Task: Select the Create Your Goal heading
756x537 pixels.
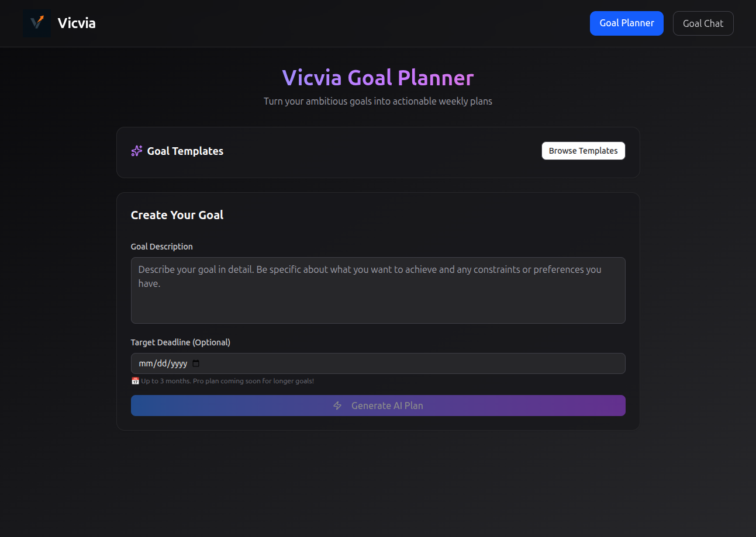Action: pyautogui.click(x=177, y=214)
